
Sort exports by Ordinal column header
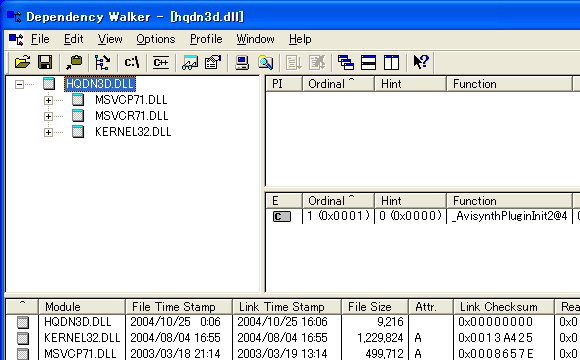[x=338, y=201]
